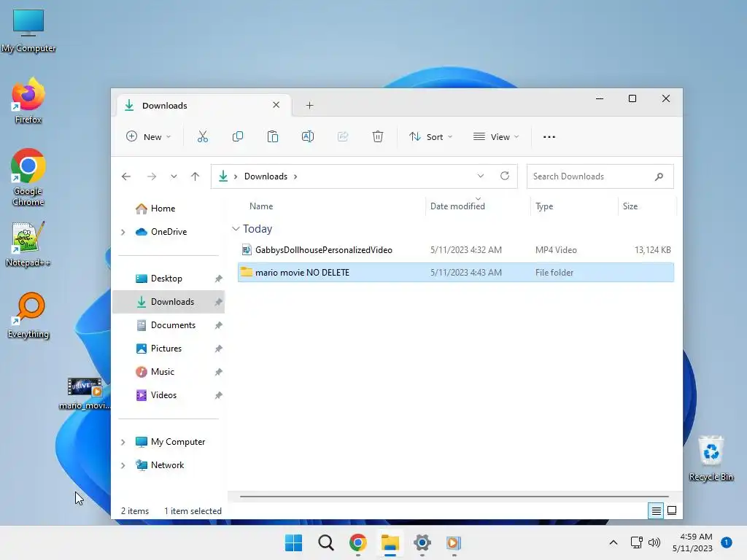Expand OneDrive in navigation pane
The width and height of the screenshot is (747, 560).
coord(123,232)
